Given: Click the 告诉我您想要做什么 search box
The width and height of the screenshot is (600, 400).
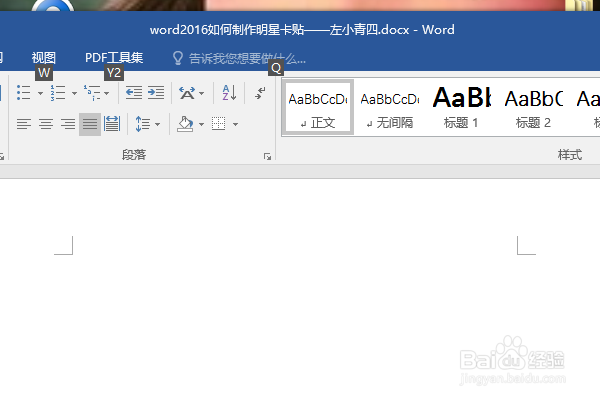Looking at the screenshot, I should [247, 59].
